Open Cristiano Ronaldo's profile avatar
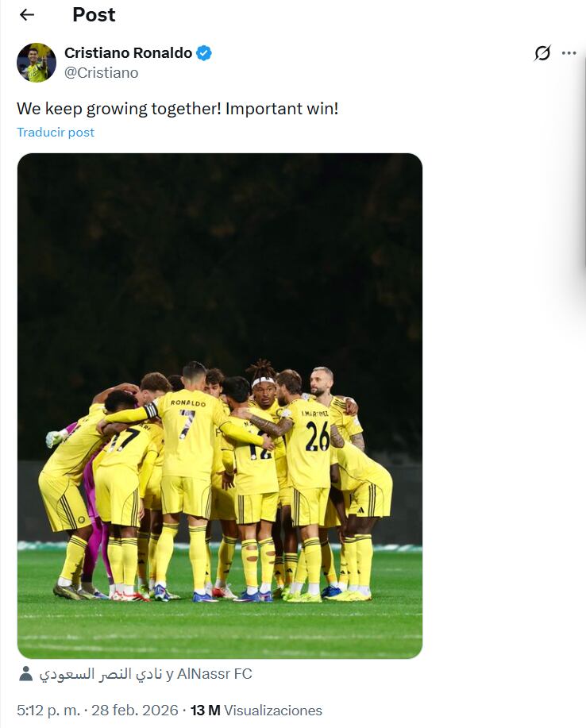Viewport: 586px width, 728px height. 37,63
